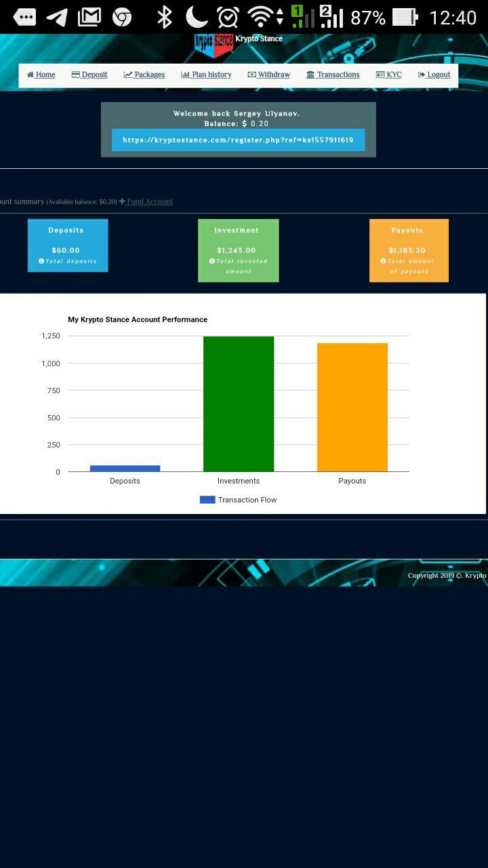Viewport: 488px width, 868px height.
Task: Click the info icon beside Total deposits
Action: [x=41, y=261]
